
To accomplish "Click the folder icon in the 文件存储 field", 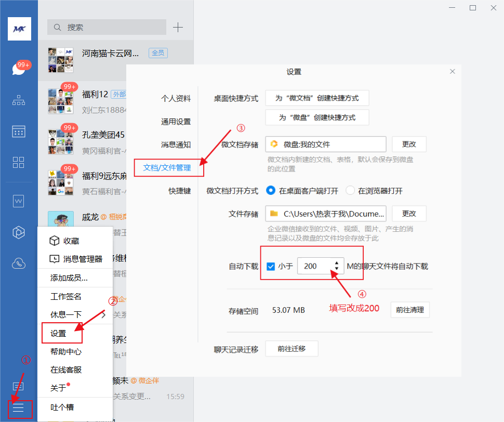I will pos(274,214).
